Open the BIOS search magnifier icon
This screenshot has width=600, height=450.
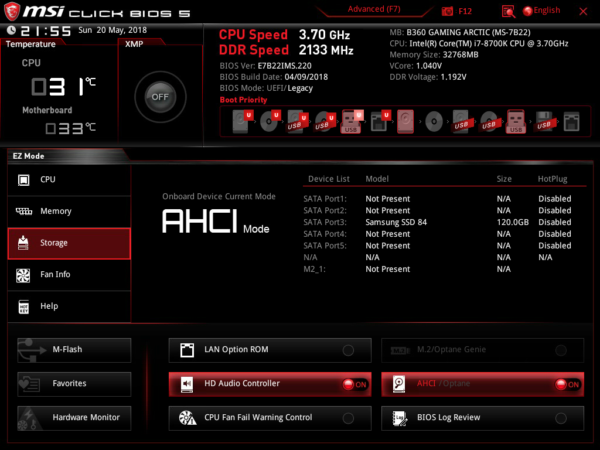(x=508, y=11)
